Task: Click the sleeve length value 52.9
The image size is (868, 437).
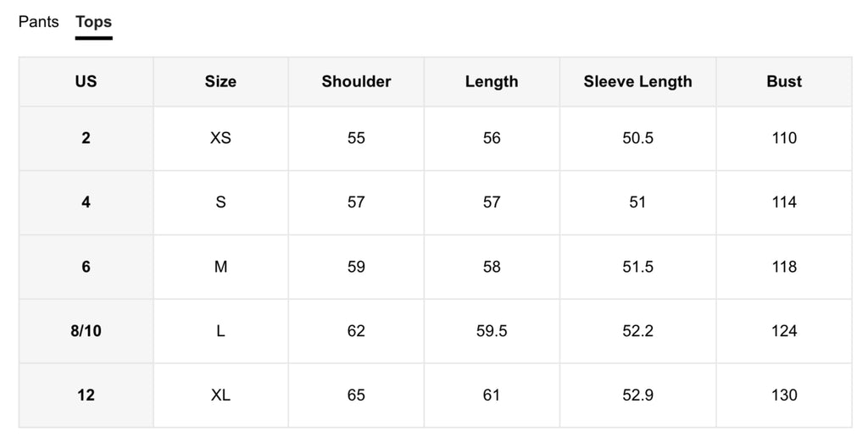Action: [637, 395]
